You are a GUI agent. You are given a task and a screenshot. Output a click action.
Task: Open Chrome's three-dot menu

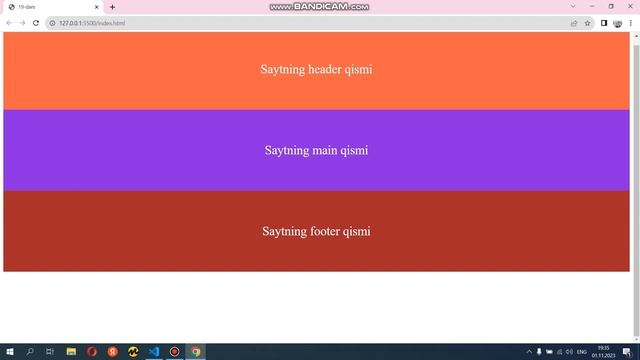(x=631, y=23)
